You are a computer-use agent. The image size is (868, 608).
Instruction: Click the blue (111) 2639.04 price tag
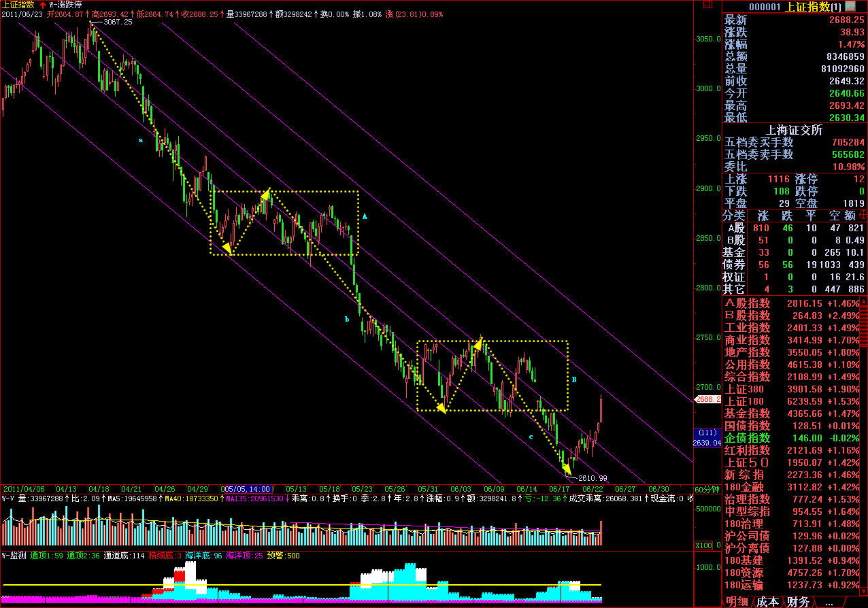pyautogui.click(x=707, y=437)
